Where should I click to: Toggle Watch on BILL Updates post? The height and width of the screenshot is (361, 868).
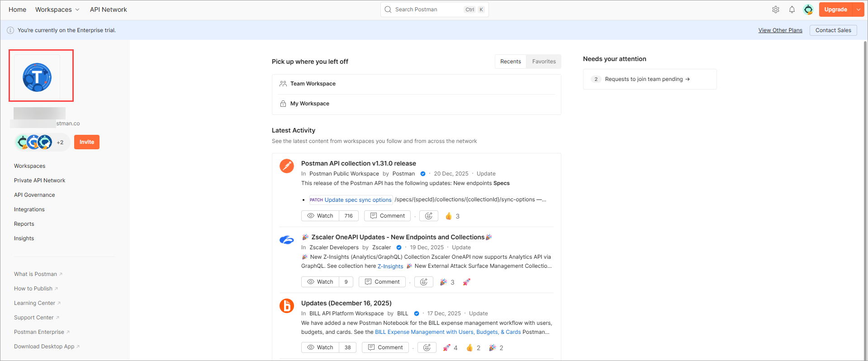(320, 347)
